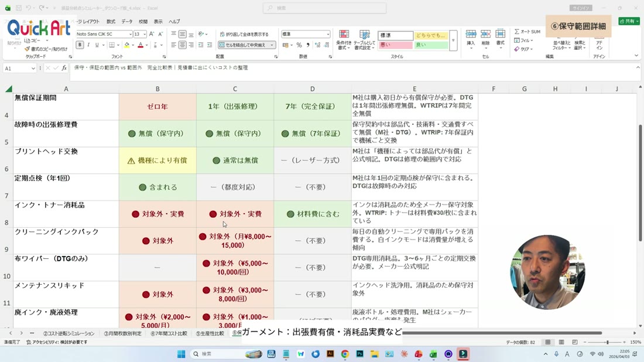
Task: Toggle italic formatting
Action: (x=88, y=45)
